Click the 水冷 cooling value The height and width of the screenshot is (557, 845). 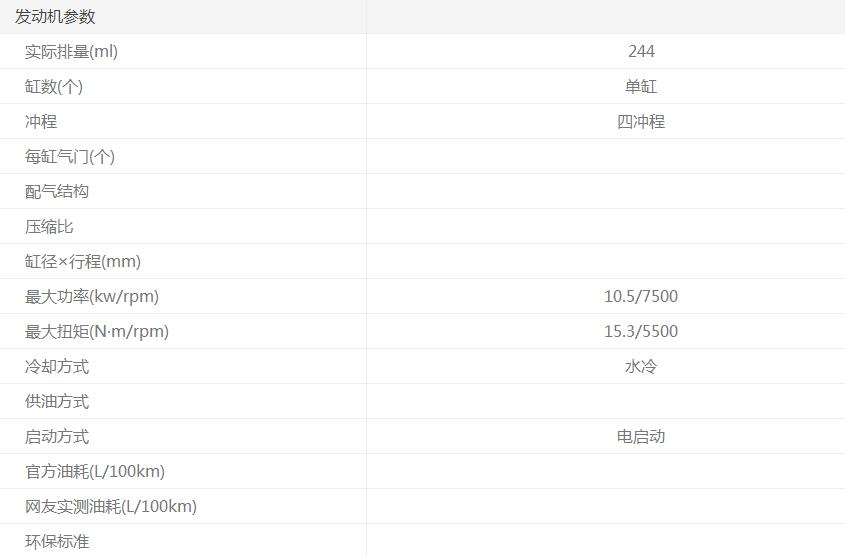coord(641,367)
